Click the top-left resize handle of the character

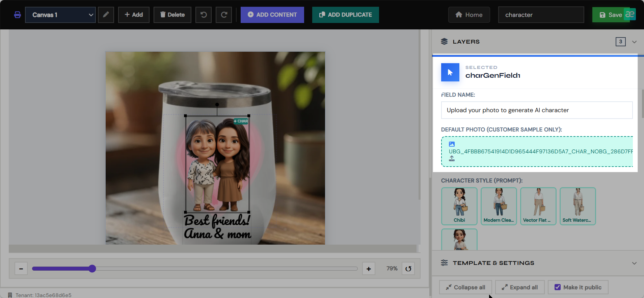coord(186,116)
